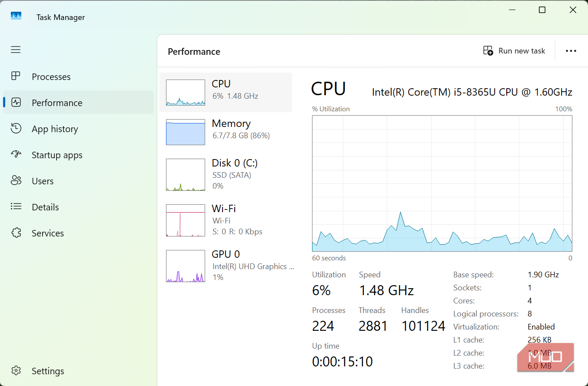Click the Intel Core i5-8365U processor name
Viewport: 588px width, 386px height.
pos(472,92)
